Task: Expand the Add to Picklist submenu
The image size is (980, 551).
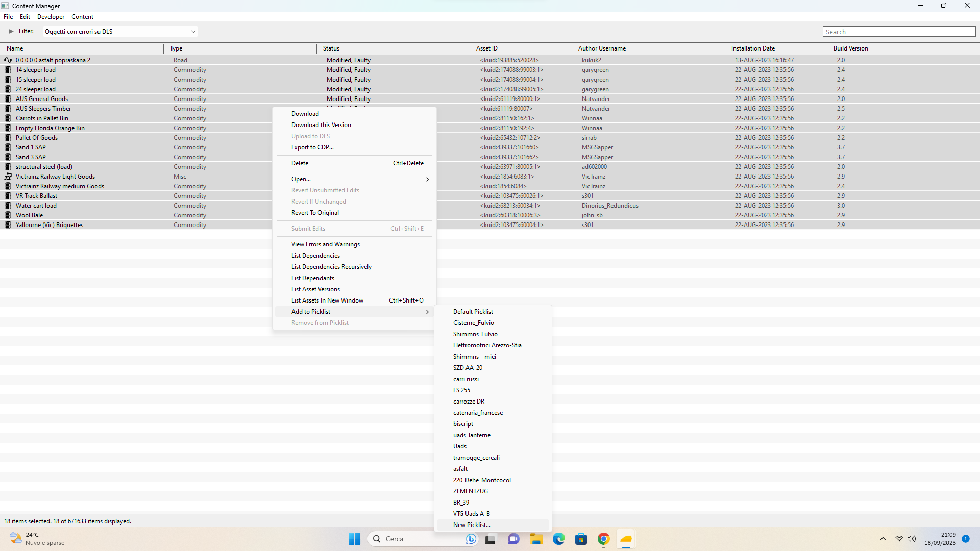Action: [x=354, y=312]
